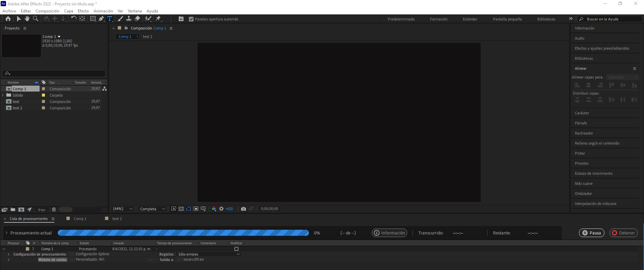
Task: Open the Completa resolution dropdown
Action: click(152, 209)
